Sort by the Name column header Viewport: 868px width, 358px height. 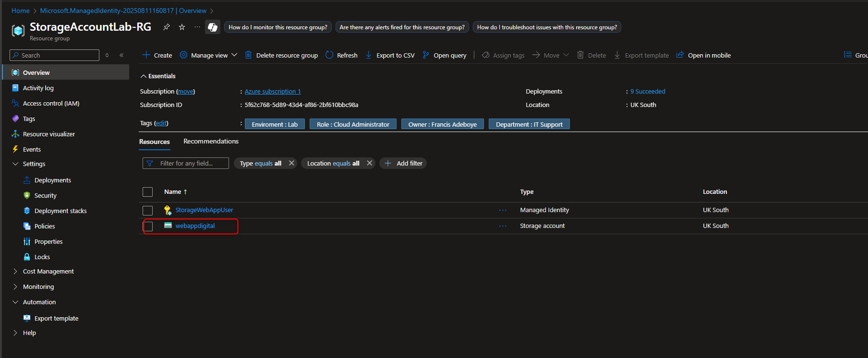(x=176, y=192)
